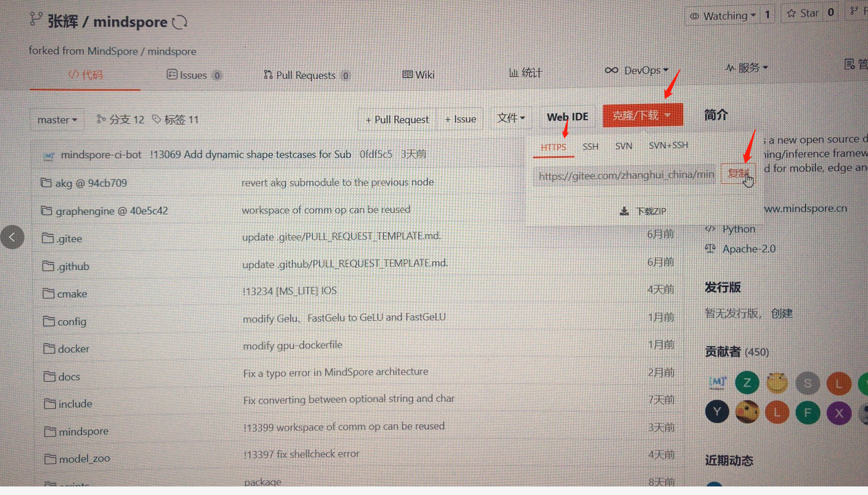Click the config folder icon
868x495 pixels.
tap(49, 321)
